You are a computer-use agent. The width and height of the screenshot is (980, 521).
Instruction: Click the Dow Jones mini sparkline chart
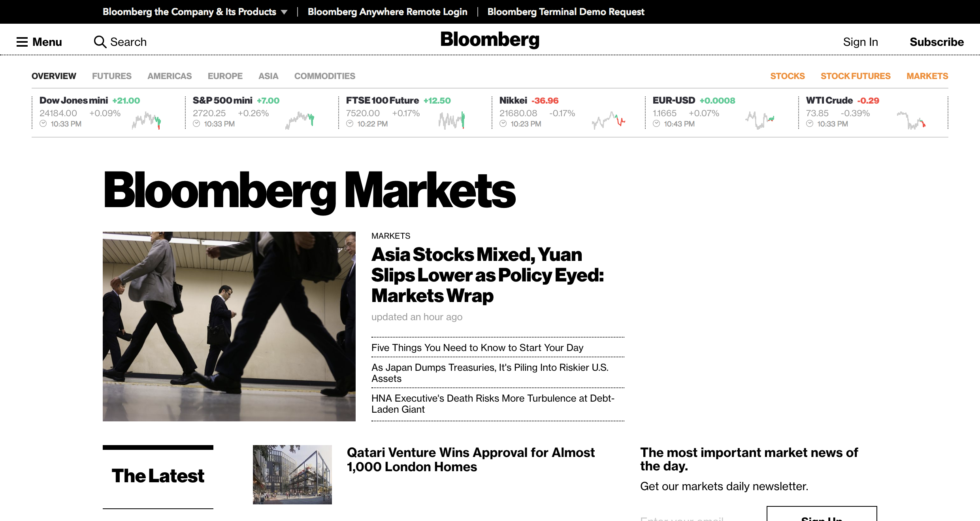tap(147, 120)
